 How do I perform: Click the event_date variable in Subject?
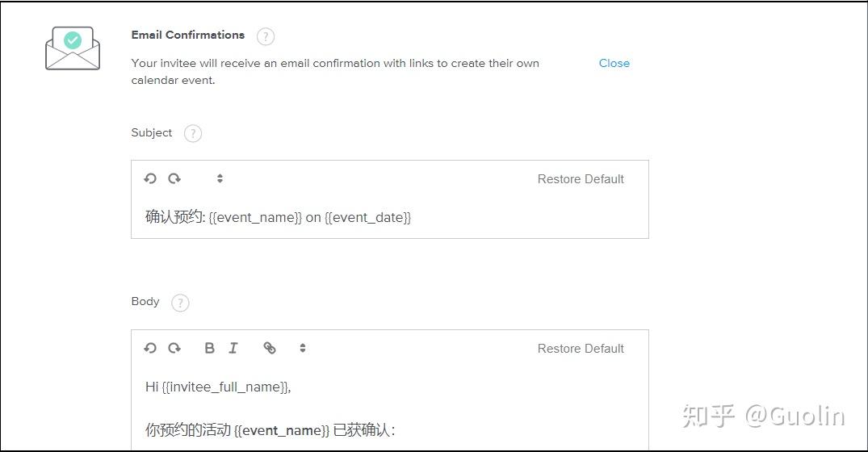pos(367,217)
